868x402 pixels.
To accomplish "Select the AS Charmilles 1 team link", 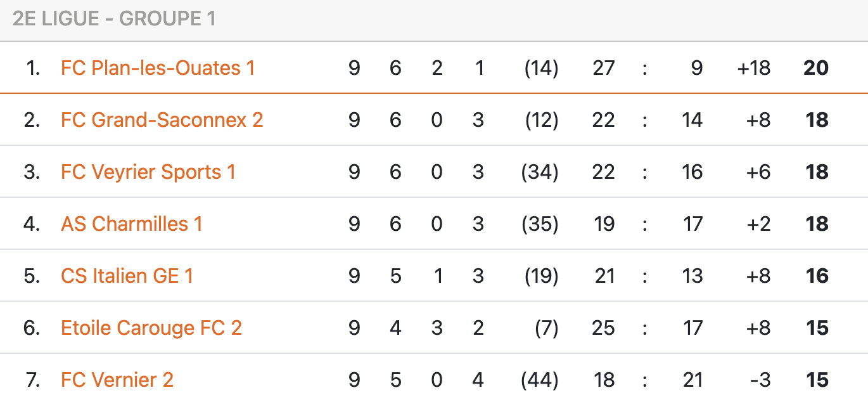I will point(132,224).
